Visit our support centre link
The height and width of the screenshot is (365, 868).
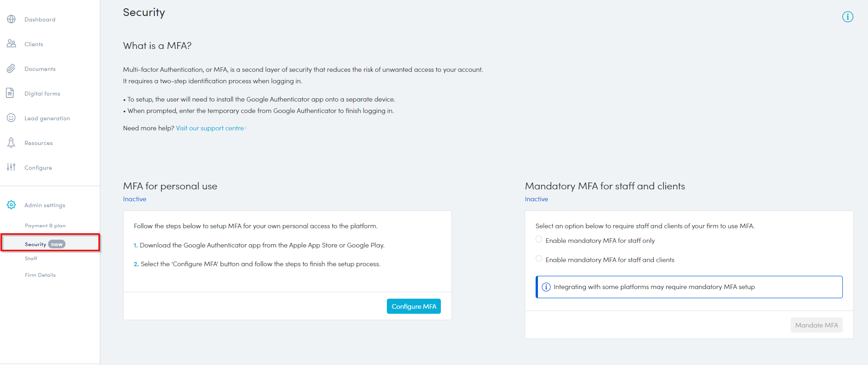[210, 128]
